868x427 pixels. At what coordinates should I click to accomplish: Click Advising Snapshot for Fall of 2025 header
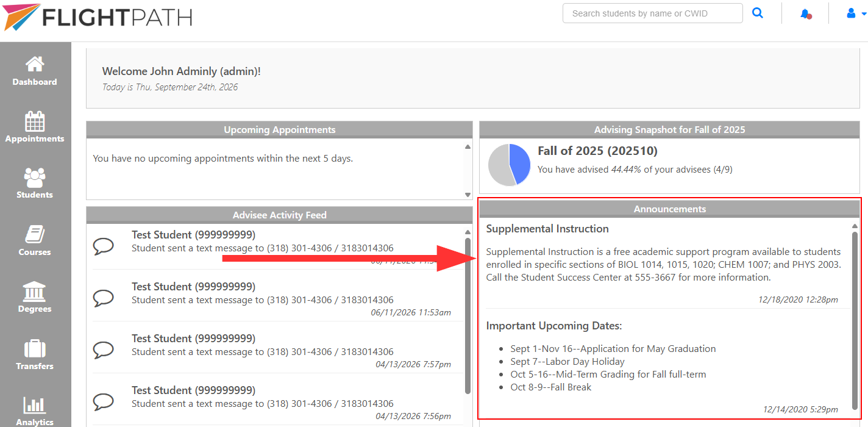(x=669, y=129)
